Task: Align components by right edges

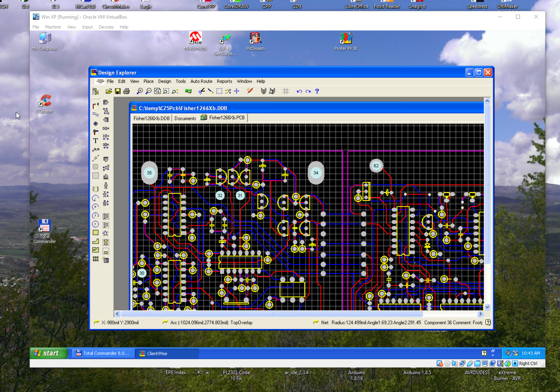Action: pos(106,119)
